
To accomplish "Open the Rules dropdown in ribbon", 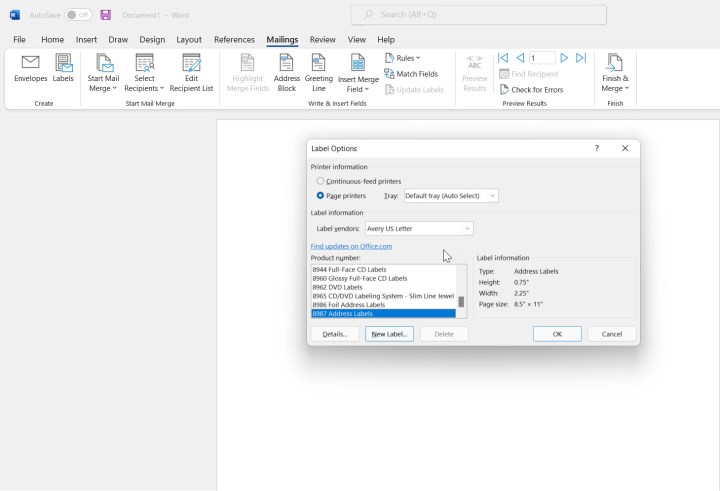I will [403, 58].
